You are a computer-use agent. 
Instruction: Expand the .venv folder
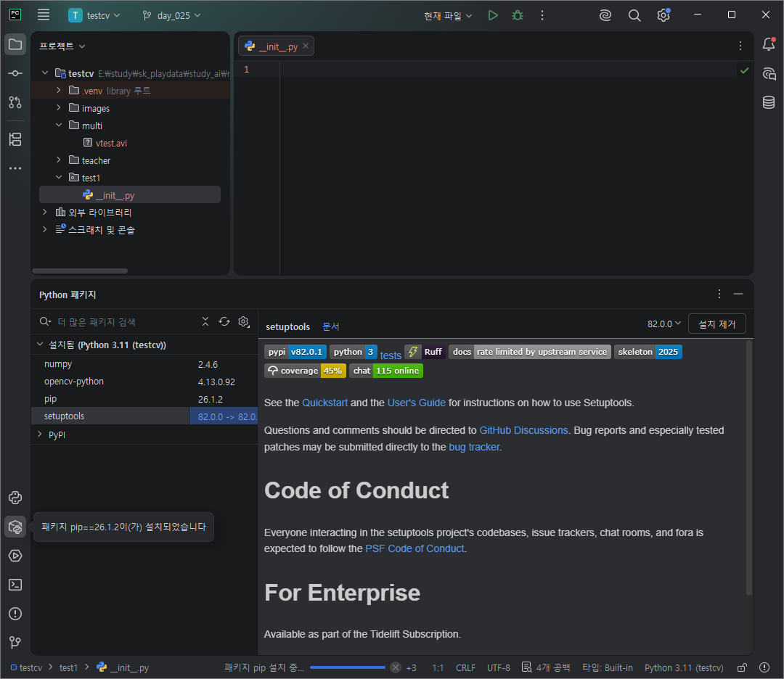click(59, 90)
